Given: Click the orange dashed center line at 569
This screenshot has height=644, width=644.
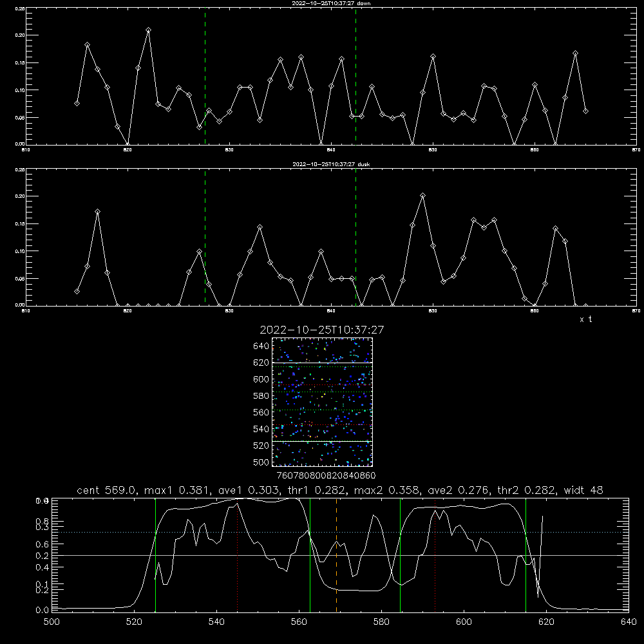Looking at the screenshot, I should point(336,555).
